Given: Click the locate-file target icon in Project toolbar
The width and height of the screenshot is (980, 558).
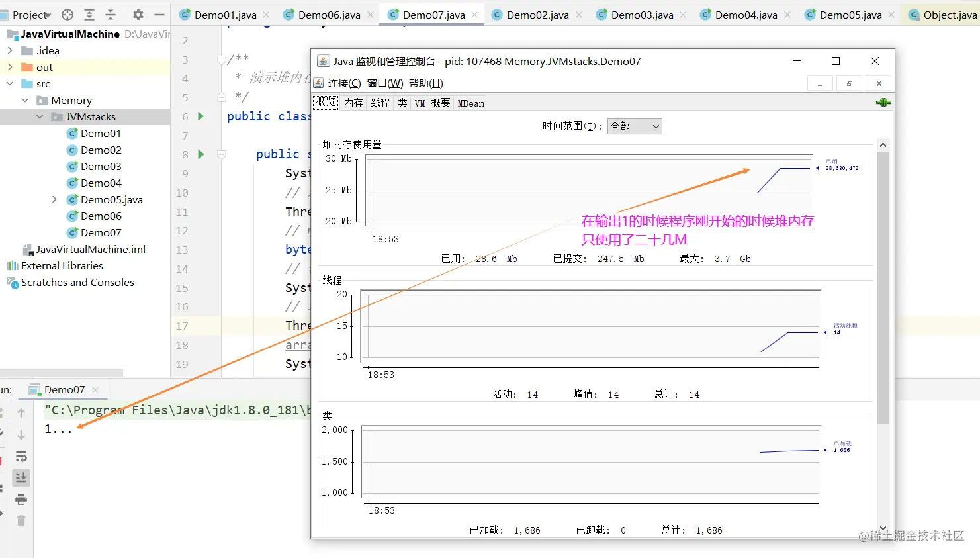Looking at the screenshot, I should pos(67,15).
